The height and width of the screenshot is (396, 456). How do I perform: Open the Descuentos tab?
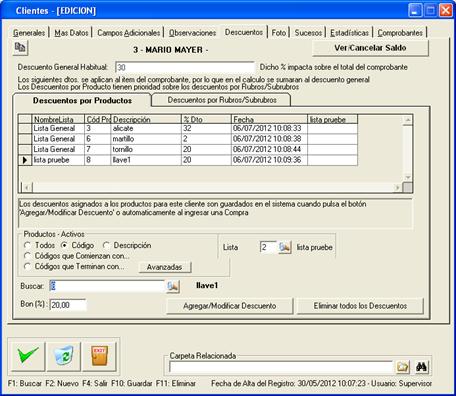(244, 32)
